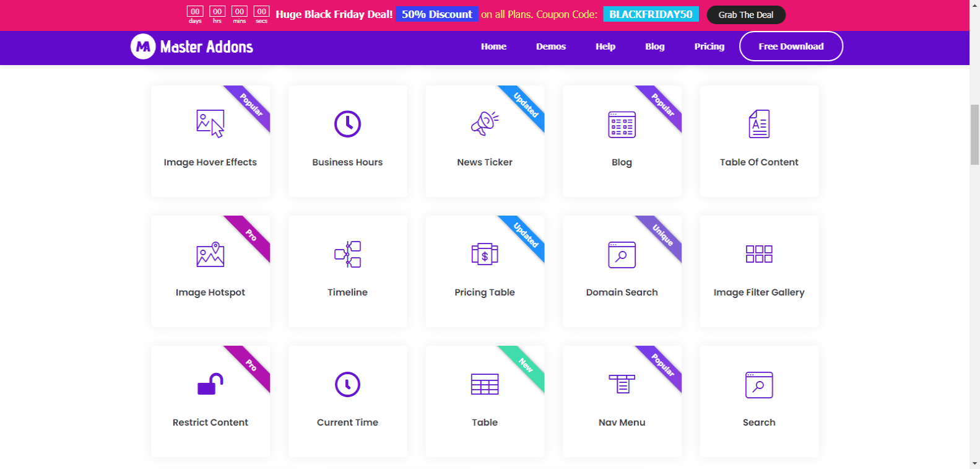
Task: Click the Table grid icon
Action: coord(485,384)
